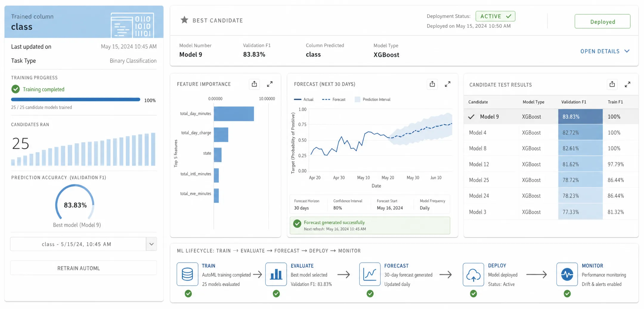Sort by Train F1 column header
Viewport: 644px width, 309px height.
click(x=615, y=102)
